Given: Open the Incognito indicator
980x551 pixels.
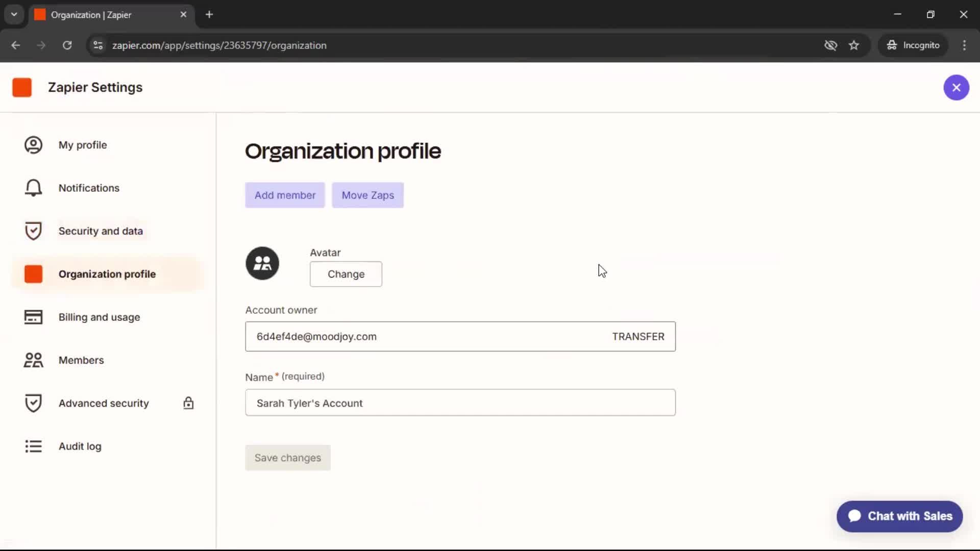Looking at the screenshot, I should pyautogui.click(x=913, y=45).
